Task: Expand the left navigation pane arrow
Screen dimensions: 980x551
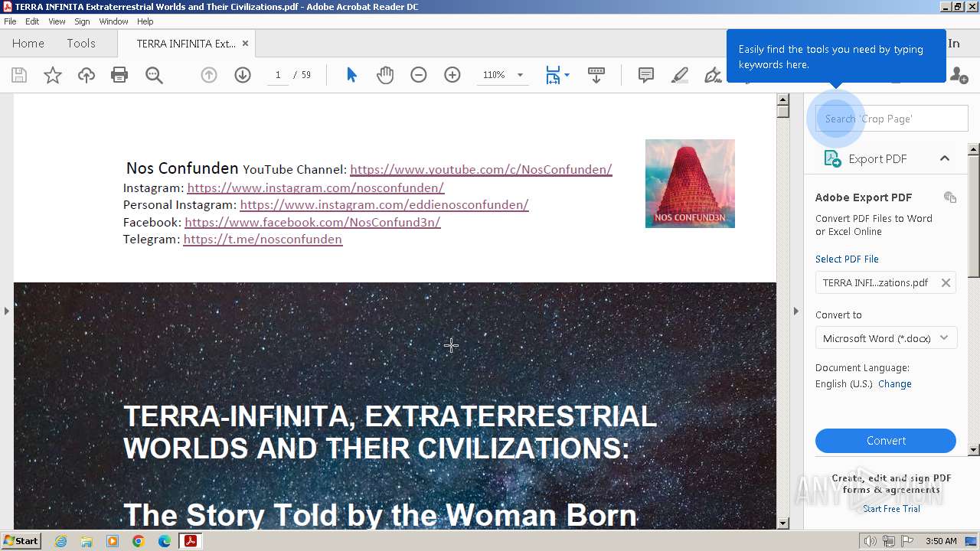Action: click(x=6, y=311)
